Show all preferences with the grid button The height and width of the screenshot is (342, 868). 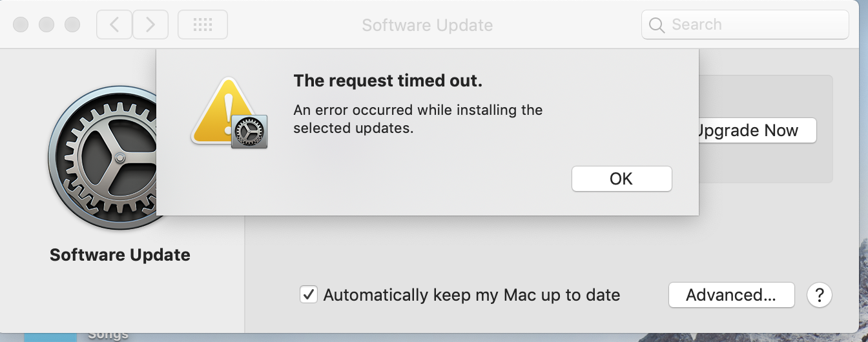[203, 25]
